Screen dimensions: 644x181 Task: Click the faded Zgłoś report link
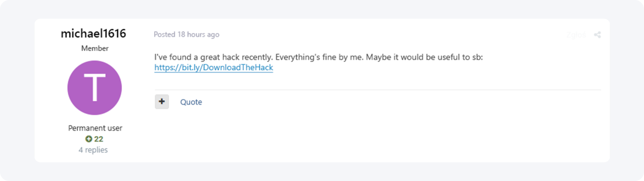tap(576, 35)
